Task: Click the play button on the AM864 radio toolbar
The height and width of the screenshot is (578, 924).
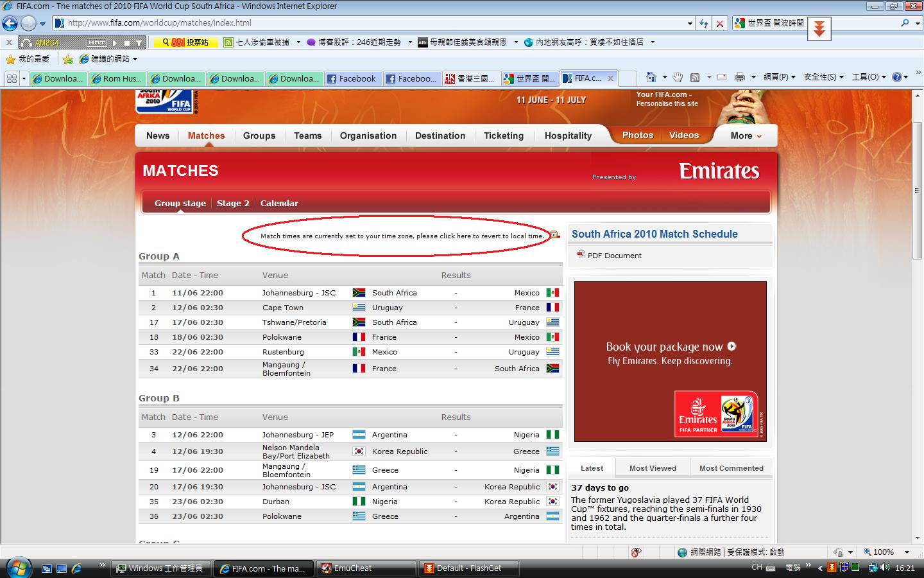Action: [x=115, y=43]
